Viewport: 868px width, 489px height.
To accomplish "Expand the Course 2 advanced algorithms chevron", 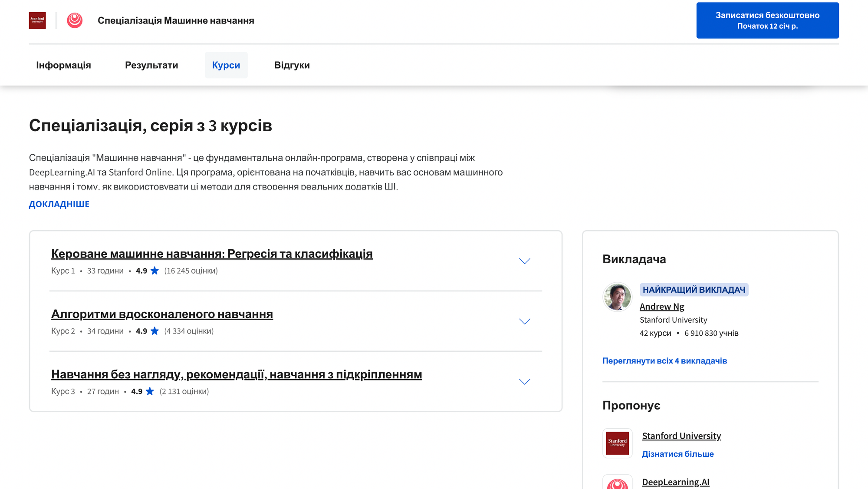I will click(x=524, y=321).
